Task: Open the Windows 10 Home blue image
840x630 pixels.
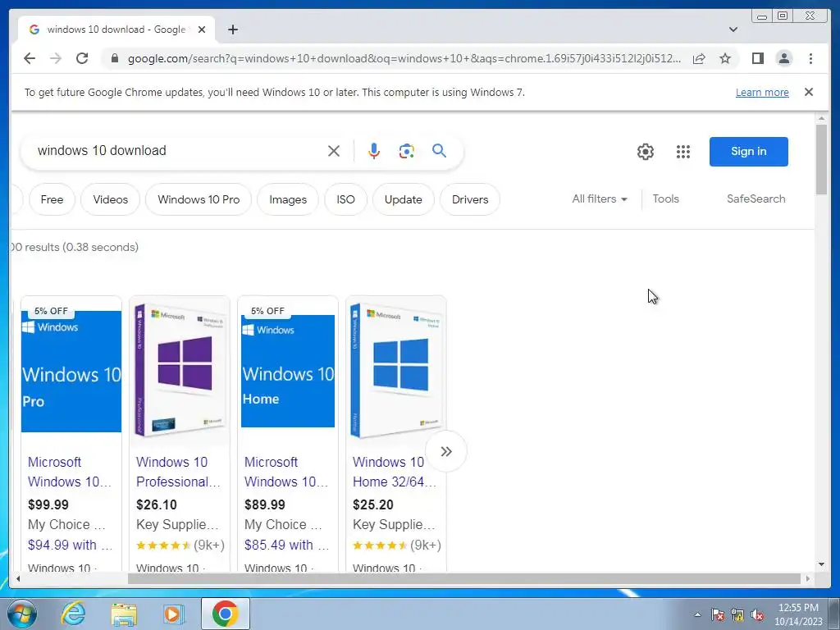Action: (288, 371)
